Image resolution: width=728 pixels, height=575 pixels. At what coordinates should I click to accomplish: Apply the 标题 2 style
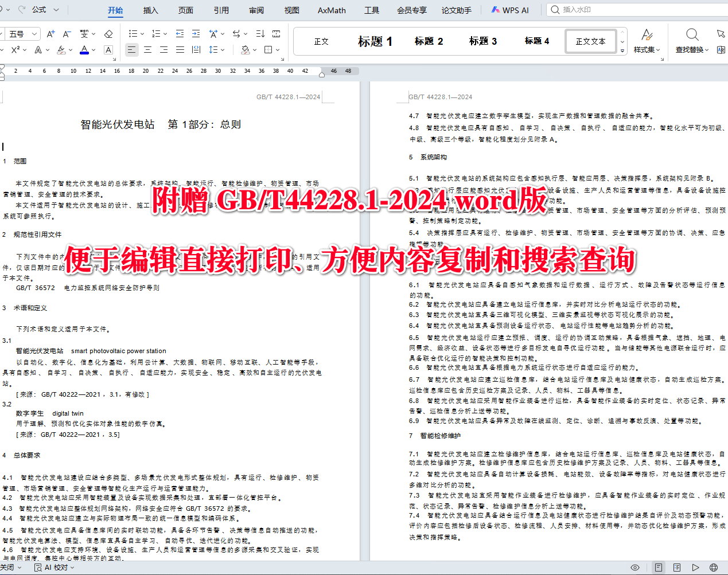pos(429,41)
